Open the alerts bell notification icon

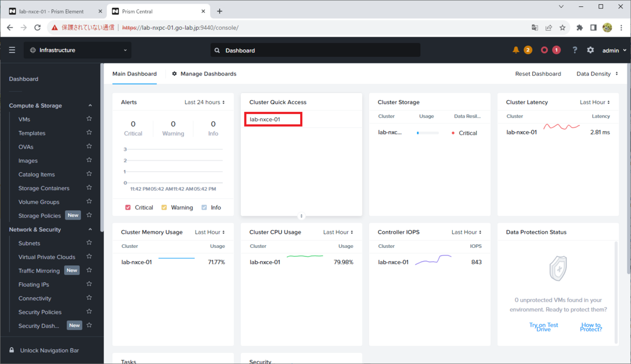[516, 50]
